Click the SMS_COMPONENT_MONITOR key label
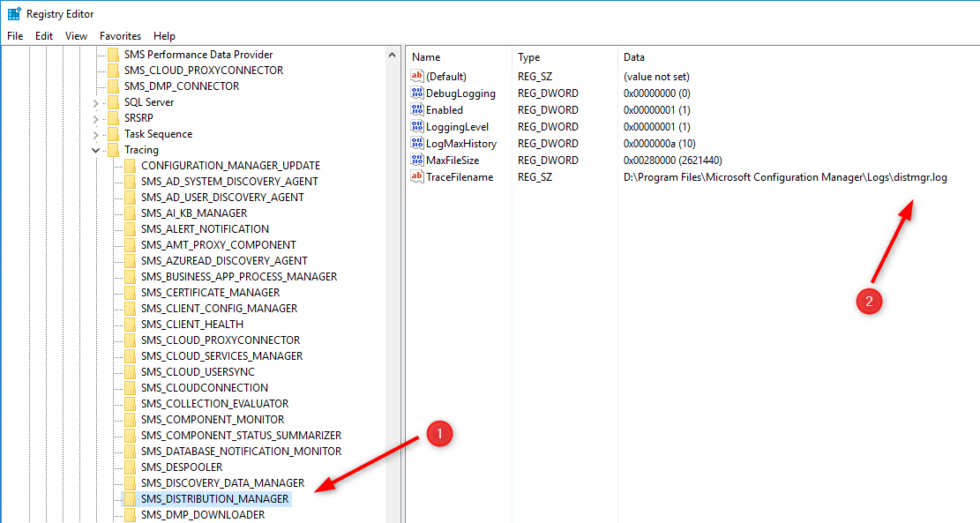The width and height of the screenshot is (980, 523). tap(213, 419)
